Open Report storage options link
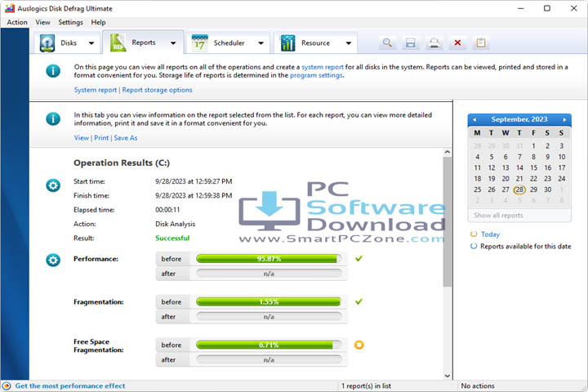 point(157,90)
